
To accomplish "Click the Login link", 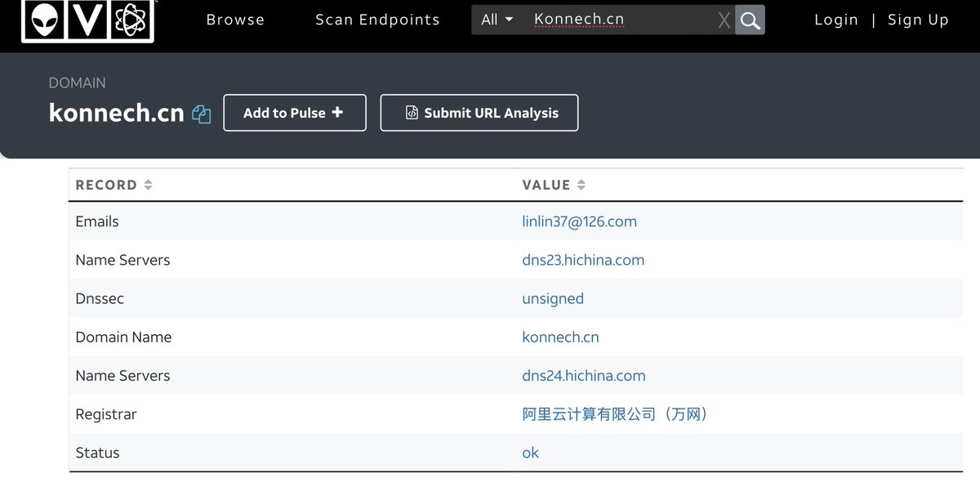I will (835, 20).
